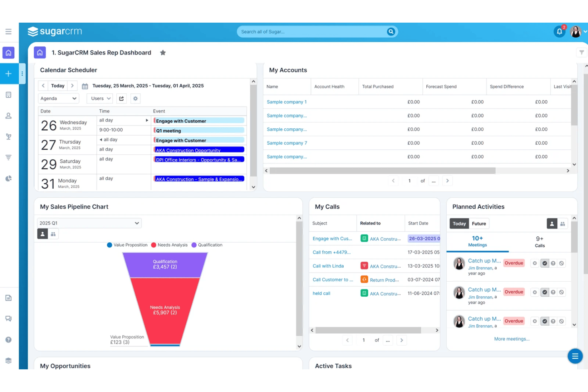Switch to the Meetings tab
Screen dimensions: 588x392
(478, 241)
